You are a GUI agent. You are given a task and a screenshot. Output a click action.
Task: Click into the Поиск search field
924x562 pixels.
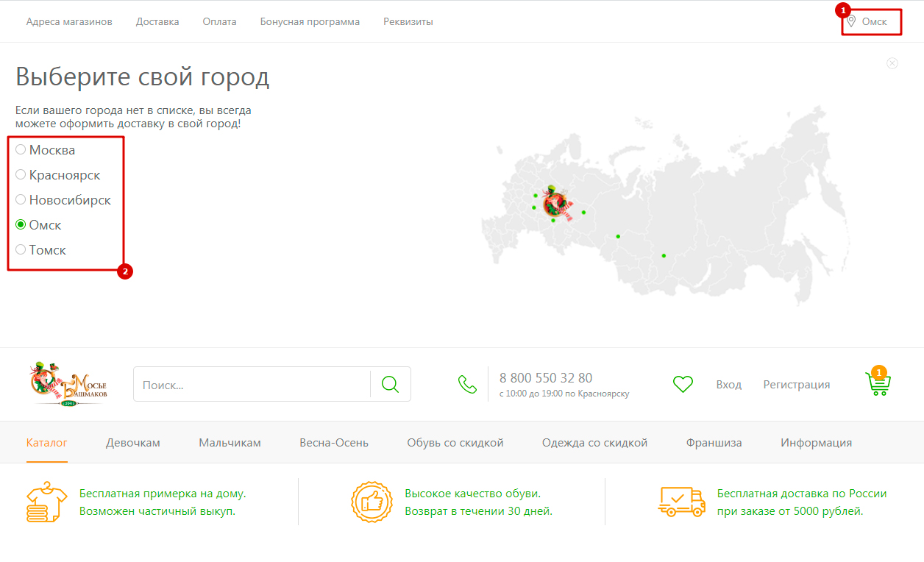250,385
